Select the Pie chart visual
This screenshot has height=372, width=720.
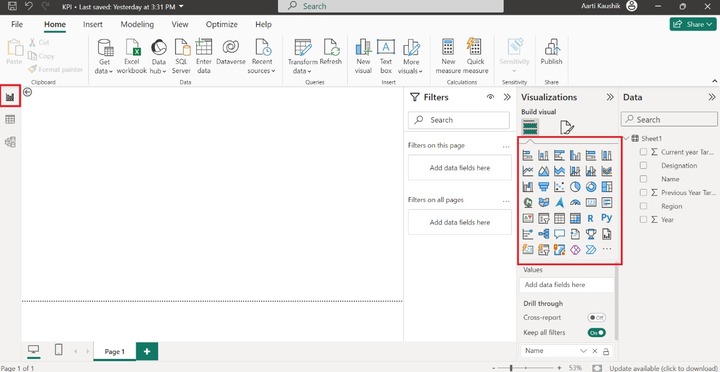[575, 187]
